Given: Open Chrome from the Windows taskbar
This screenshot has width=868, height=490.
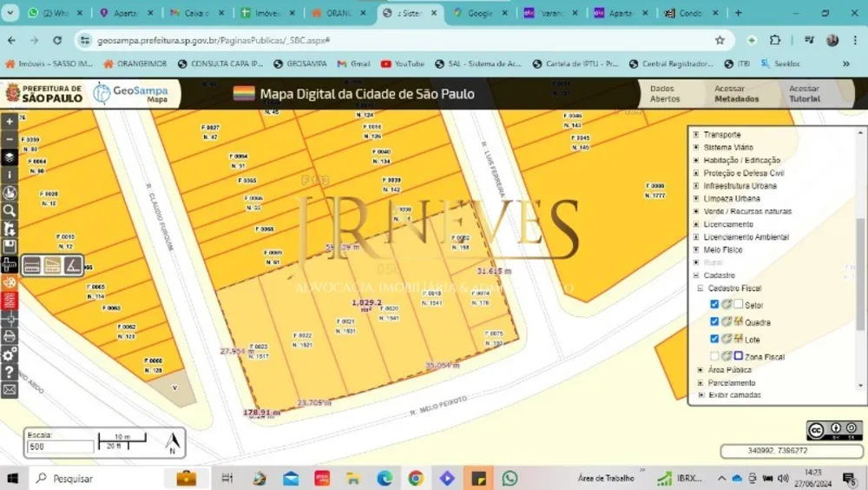Looking at the screenshot, I should click(416, 478).
